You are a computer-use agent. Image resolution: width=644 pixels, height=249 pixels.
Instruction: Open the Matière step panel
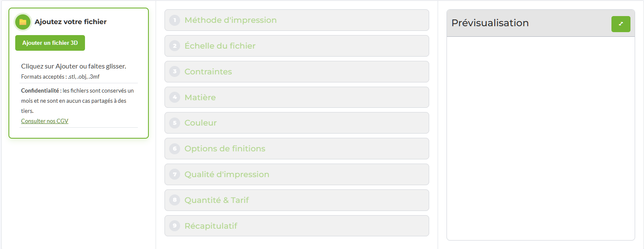(x=297, y=97)
